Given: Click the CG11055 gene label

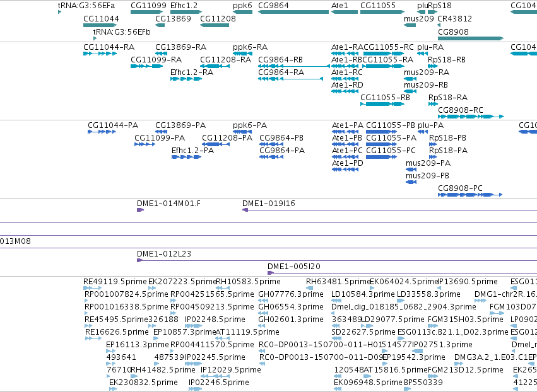Looking at the screenshot, I should [378, 6].
